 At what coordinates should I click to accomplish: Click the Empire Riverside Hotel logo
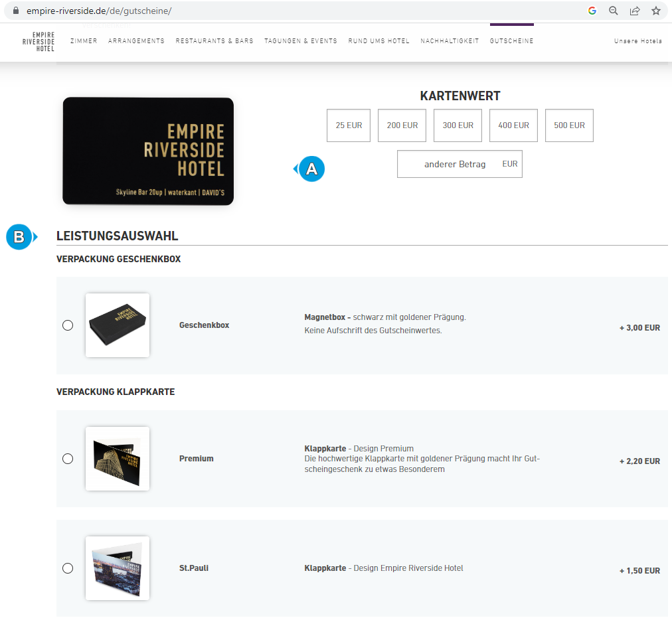[x=39, y=42]
